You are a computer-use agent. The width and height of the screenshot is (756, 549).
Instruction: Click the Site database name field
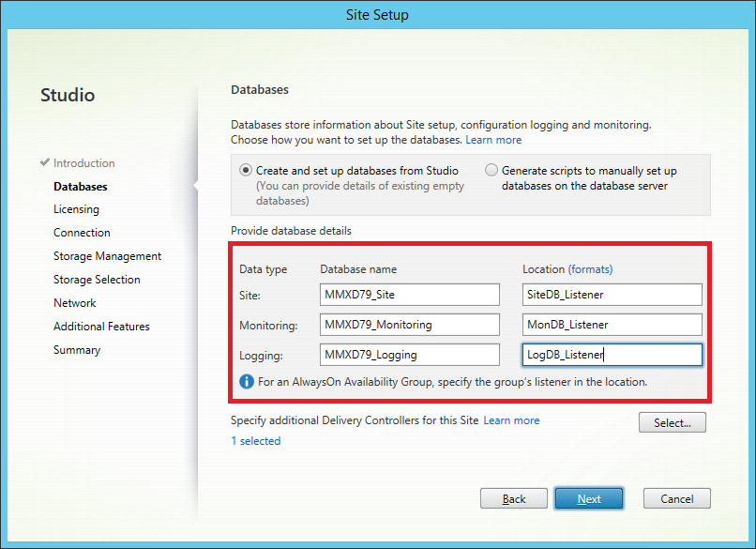[409, 295]
